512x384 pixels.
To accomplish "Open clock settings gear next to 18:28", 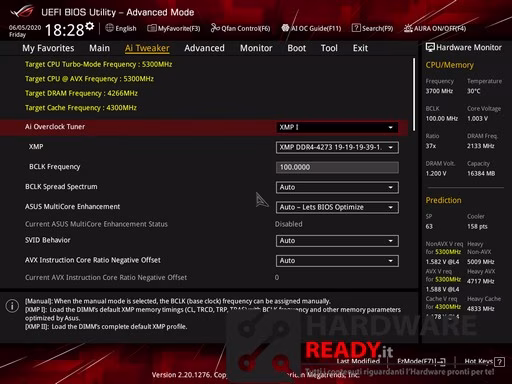I will tap(89, 26).
